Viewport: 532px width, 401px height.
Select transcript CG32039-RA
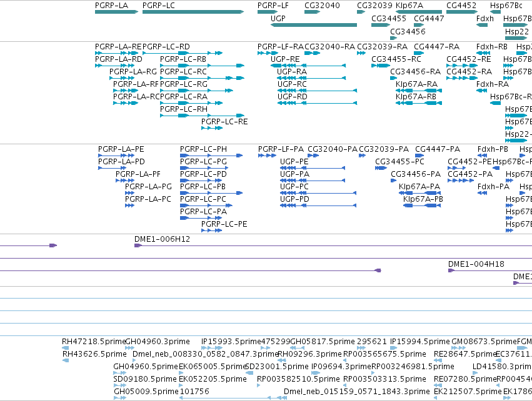(x=382, y=46)
